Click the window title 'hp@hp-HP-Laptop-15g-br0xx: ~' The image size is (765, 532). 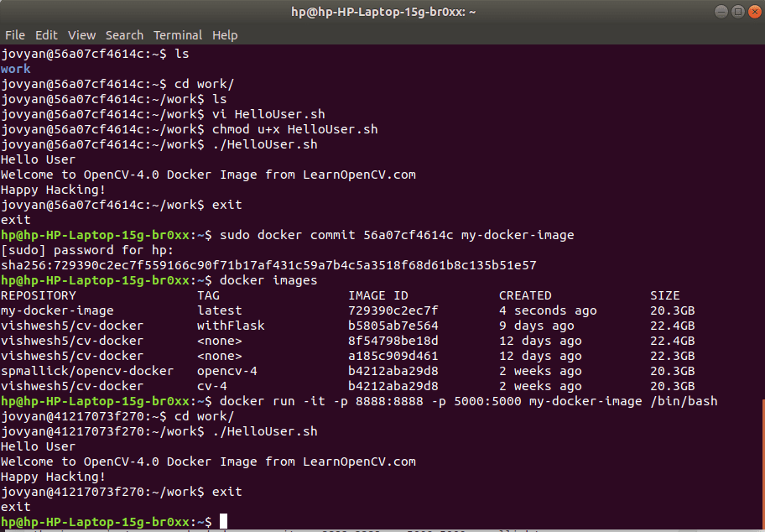[383, 12]
